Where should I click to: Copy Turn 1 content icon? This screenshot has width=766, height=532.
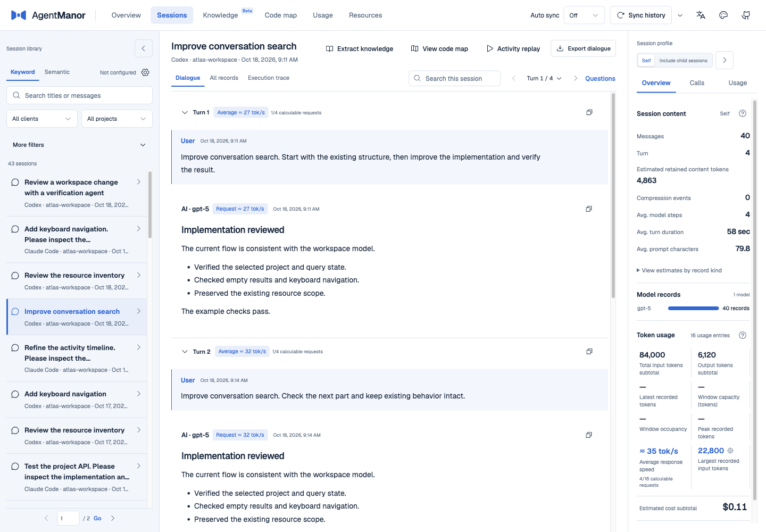[589, 112]
